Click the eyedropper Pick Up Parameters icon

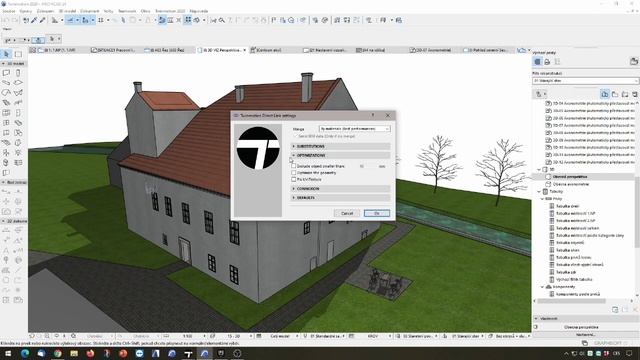34,20
